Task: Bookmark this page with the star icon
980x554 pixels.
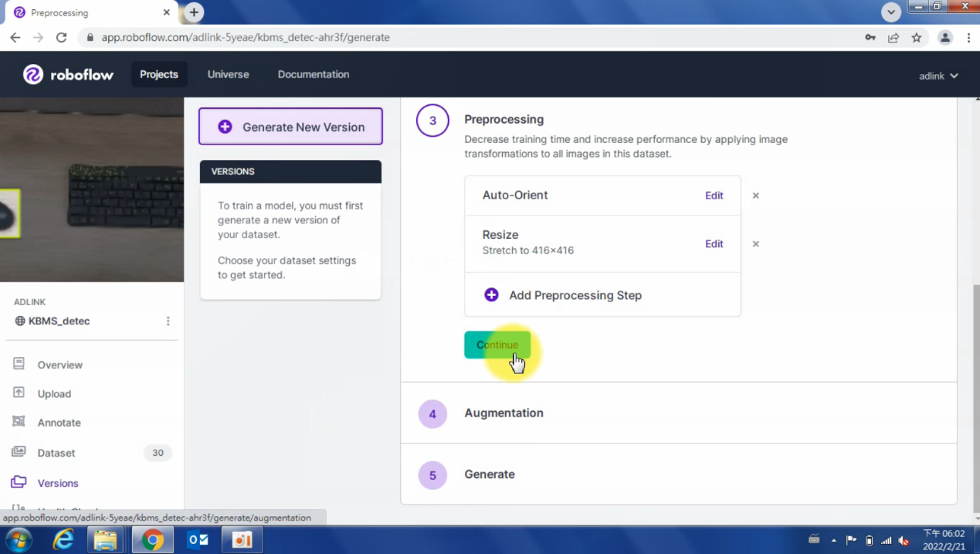Action: coord(916,37)
